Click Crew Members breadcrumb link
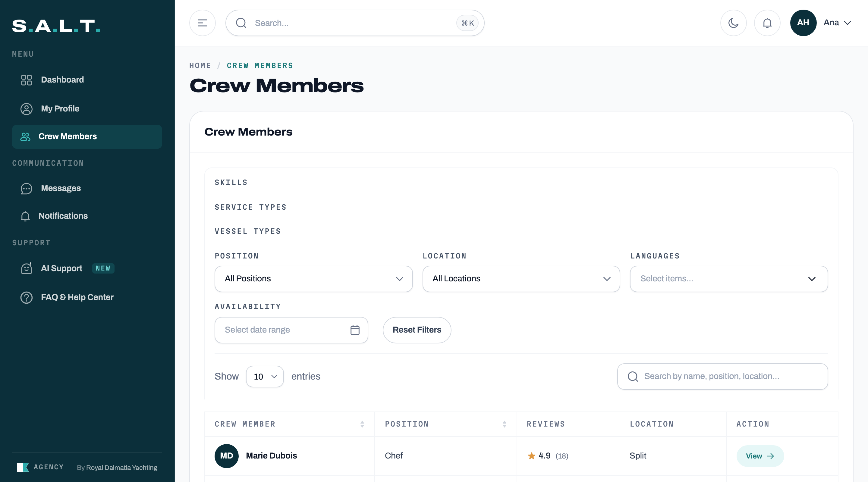The width and height of the screenshot is (868, 482). (x=260, y=66)
